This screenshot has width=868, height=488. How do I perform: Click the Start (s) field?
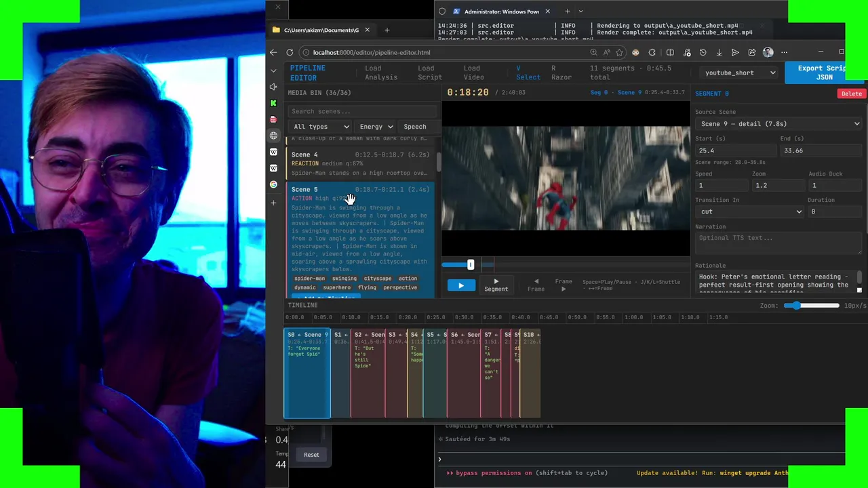point(736,150)
